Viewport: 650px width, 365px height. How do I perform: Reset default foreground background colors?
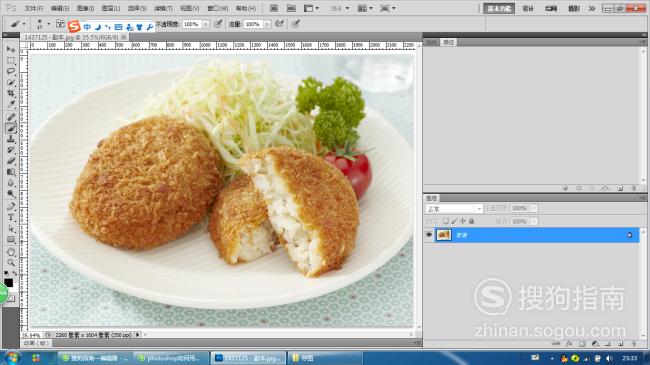(x=6, y=274)
